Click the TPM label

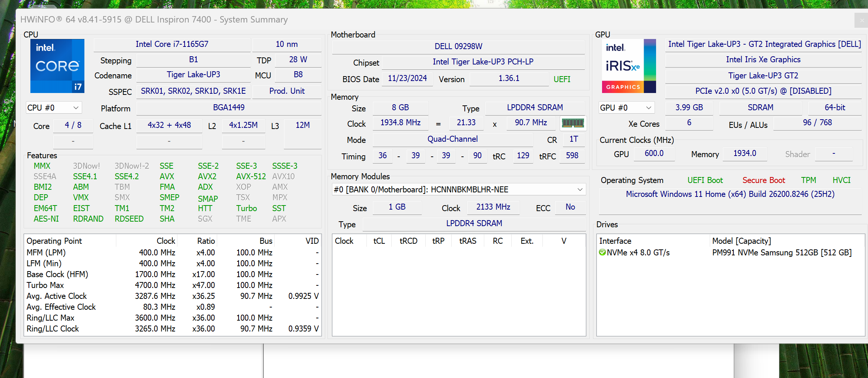(808, 180)
